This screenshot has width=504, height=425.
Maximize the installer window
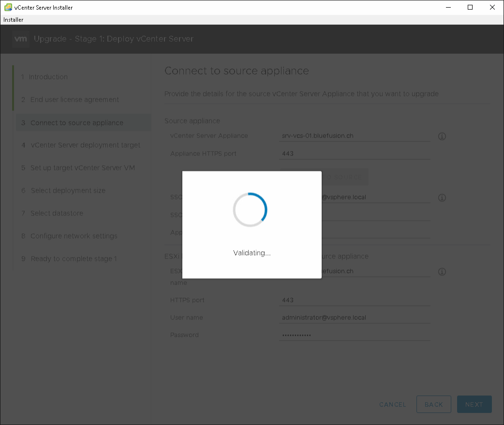[x=470, y=7]
